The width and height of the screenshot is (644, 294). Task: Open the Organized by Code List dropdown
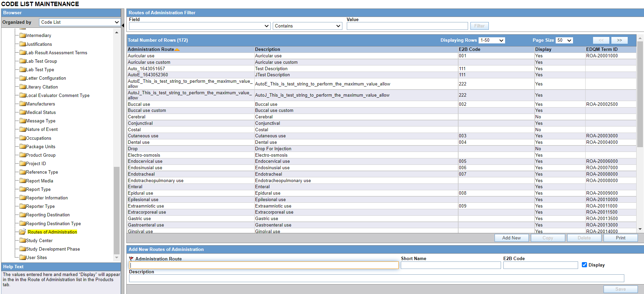click(x=80, y=22)
